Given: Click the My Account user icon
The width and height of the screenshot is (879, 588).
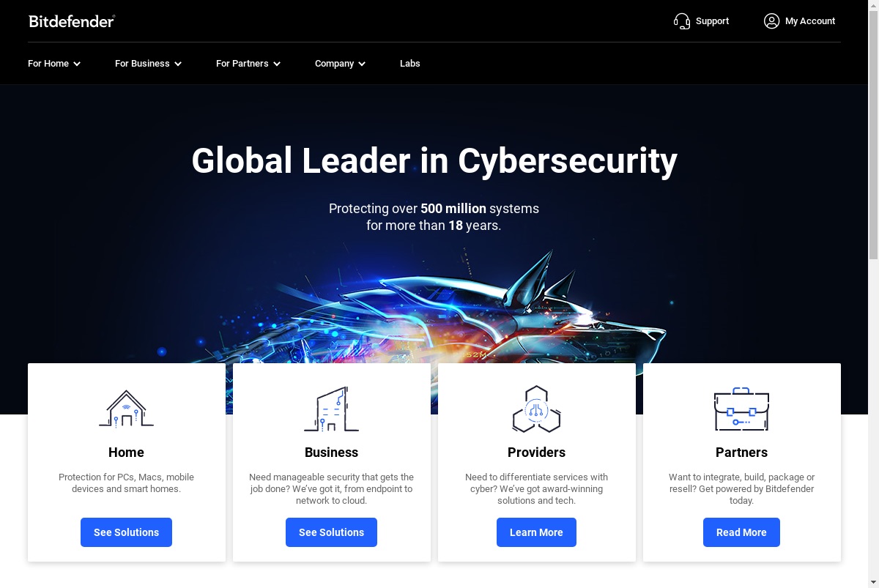Looking at the screenshot, I should [771, 21].
